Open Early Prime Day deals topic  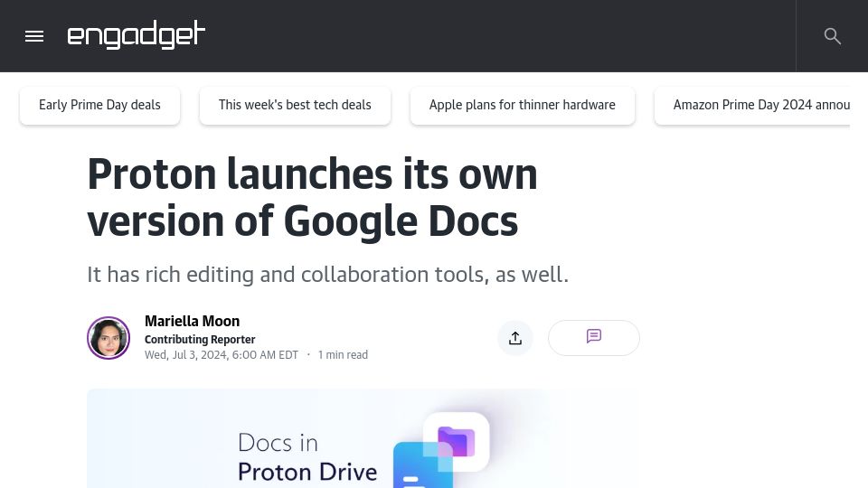click(99, 105)
